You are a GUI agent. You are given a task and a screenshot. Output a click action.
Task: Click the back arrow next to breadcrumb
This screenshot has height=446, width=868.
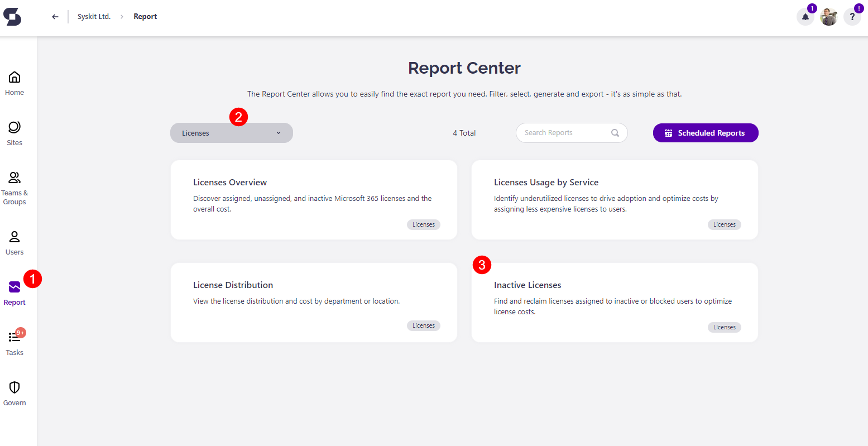pos(55,16)
